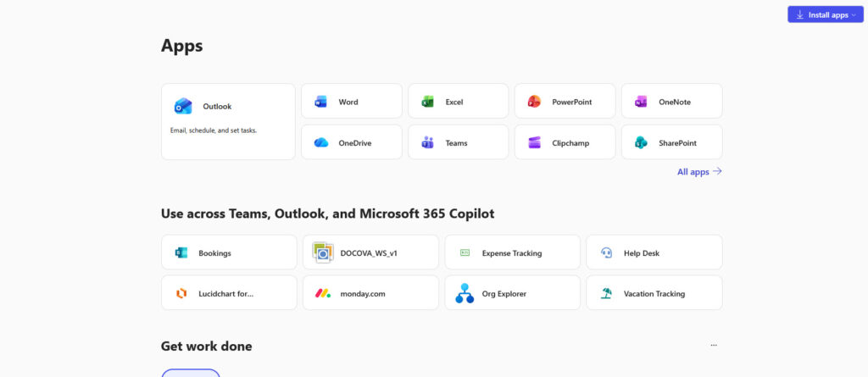
Task: Launch Excel from its icon
Action: (x=427, y=102)
